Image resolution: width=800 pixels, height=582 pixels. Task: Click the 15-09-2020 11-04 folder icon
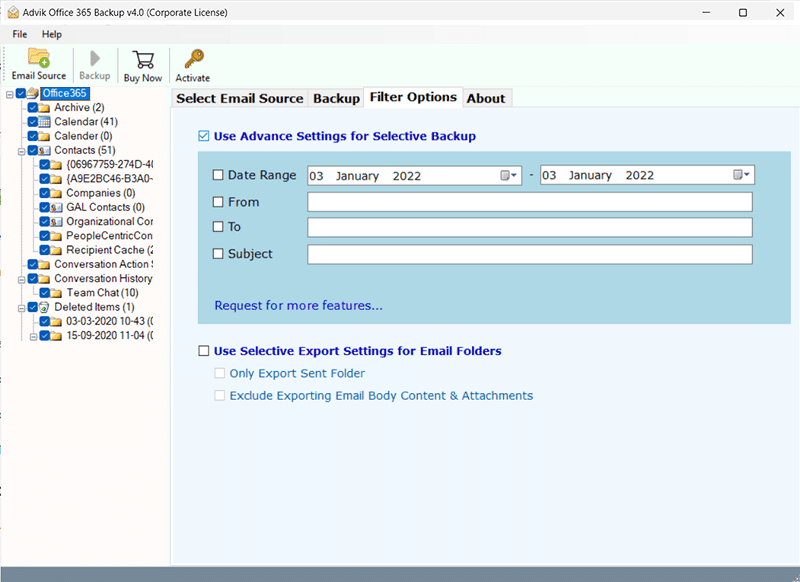[56, 336]
